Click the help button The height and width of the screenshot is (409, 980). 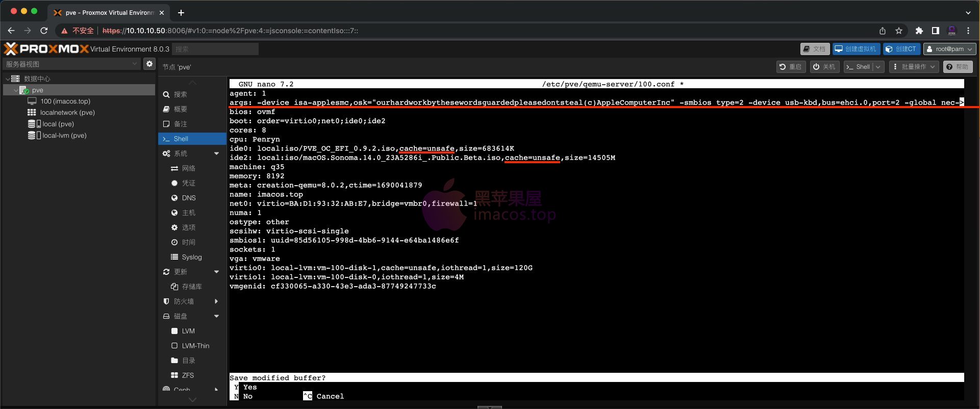pyautogui.click(x=958, y=67)
